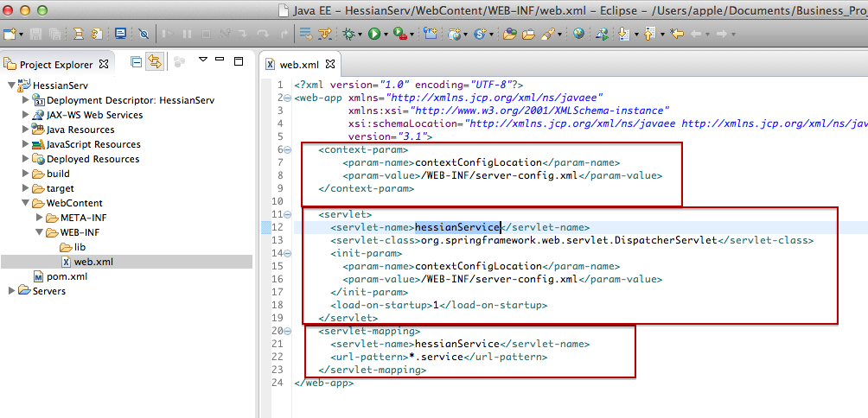Image resolution: width=868 pixels, height=418 pixels.
Task: Click the New Servlet S icon
Action: coord(480,34)
